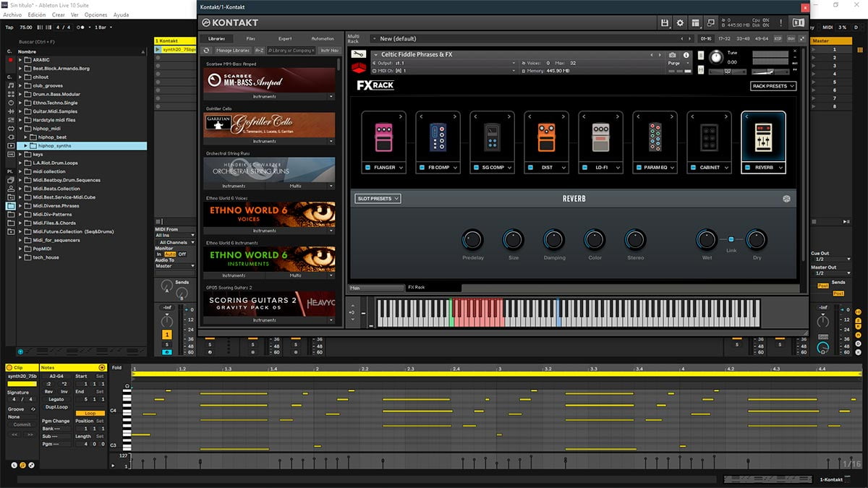Toggle the Cabinet slot power button
This screenshot has width=868, height=488.
click(694, 168)
